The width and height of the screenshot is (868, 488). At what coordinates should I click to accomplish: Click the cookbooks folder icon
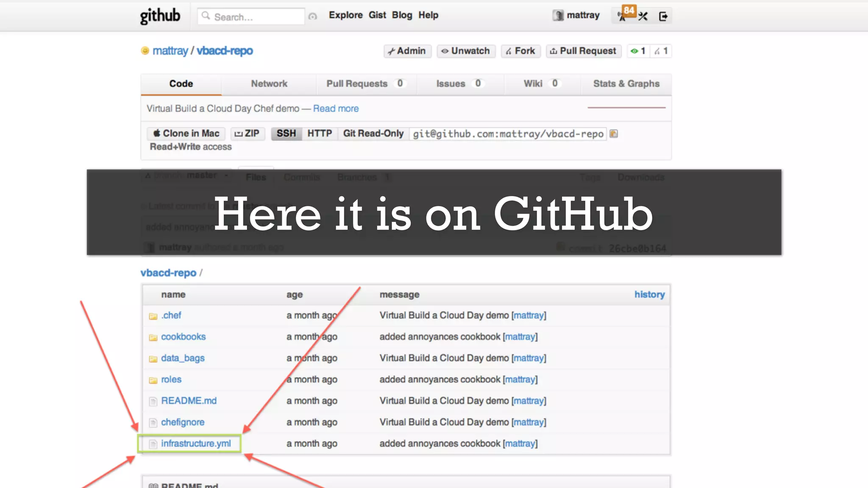click(153, 338)
